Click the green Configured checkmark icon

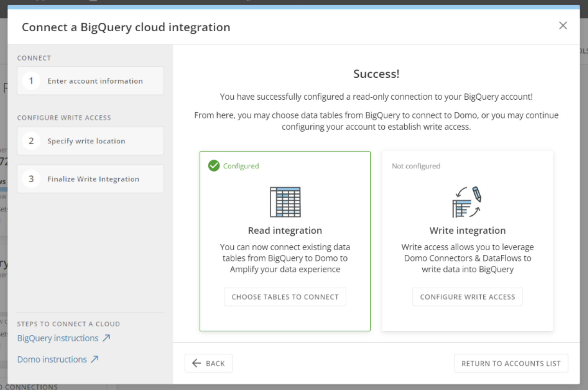[x=214, y=166]
